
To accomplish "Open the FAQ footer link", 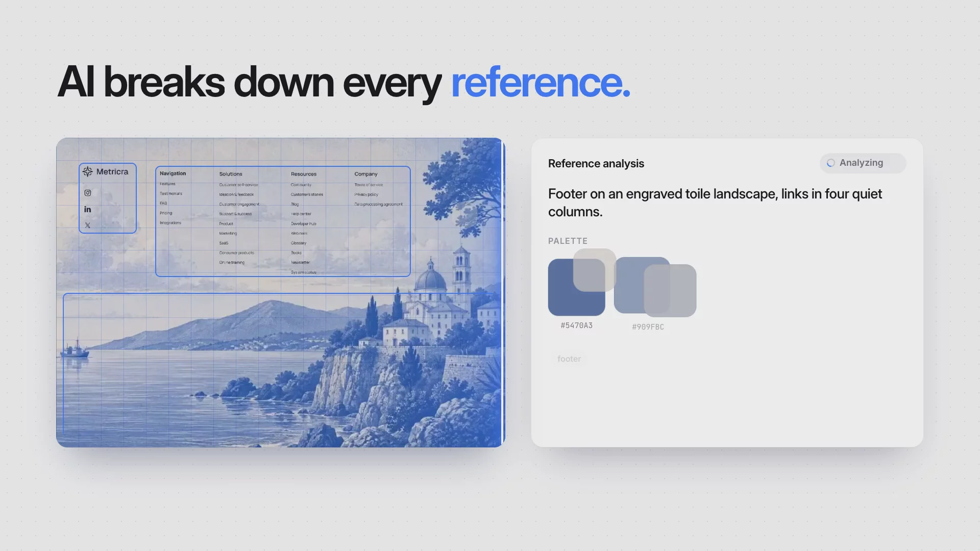I will coord(163,203).
